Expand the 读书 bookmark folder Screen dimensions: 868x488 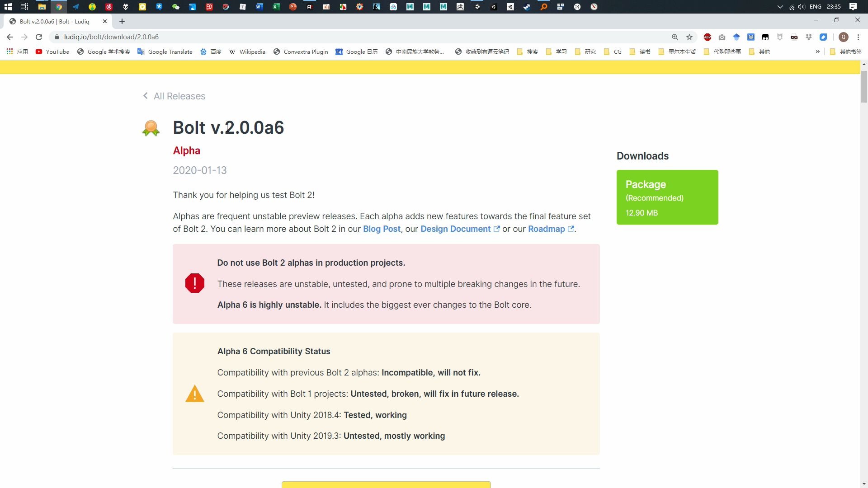[x=640, y=52]
